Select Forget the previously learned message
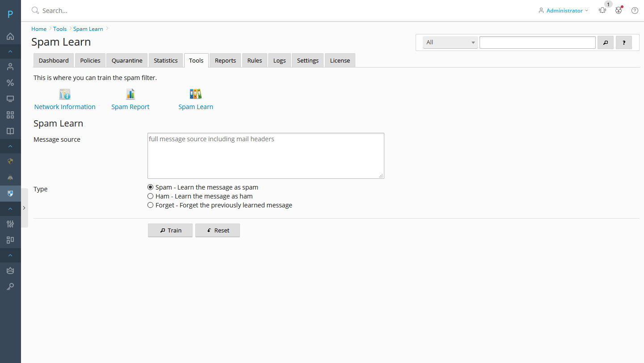644x363 pixels. click(151, 205)
